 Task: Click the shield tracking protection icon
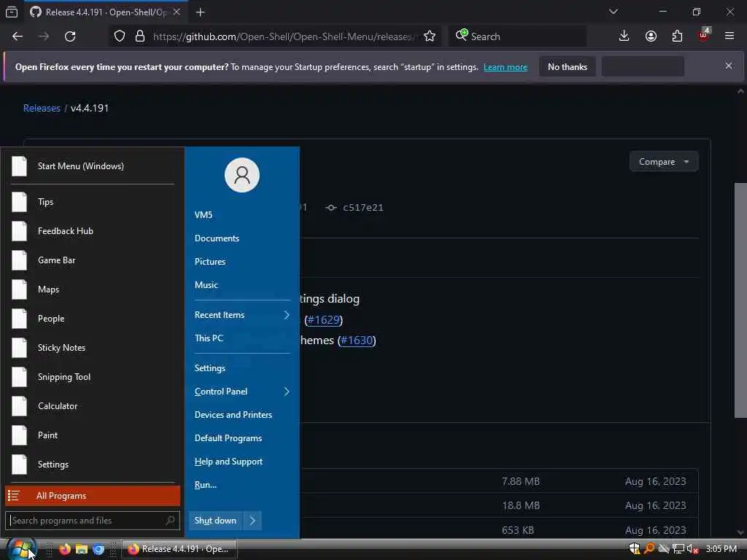(120, 36)
